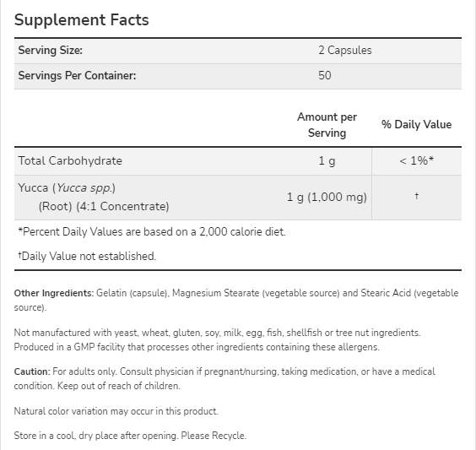
Task: Click the (Root) (4:1 Concentrate) text
Action: pyautogui.click(x=104, y=207)
